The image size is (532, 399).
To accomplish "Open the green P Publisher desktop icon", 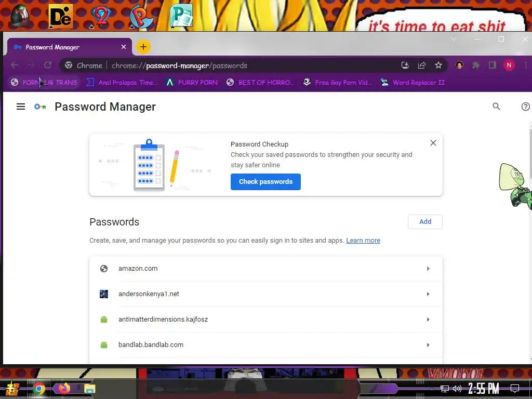I will pyautogui.click(x=182, y=16).
